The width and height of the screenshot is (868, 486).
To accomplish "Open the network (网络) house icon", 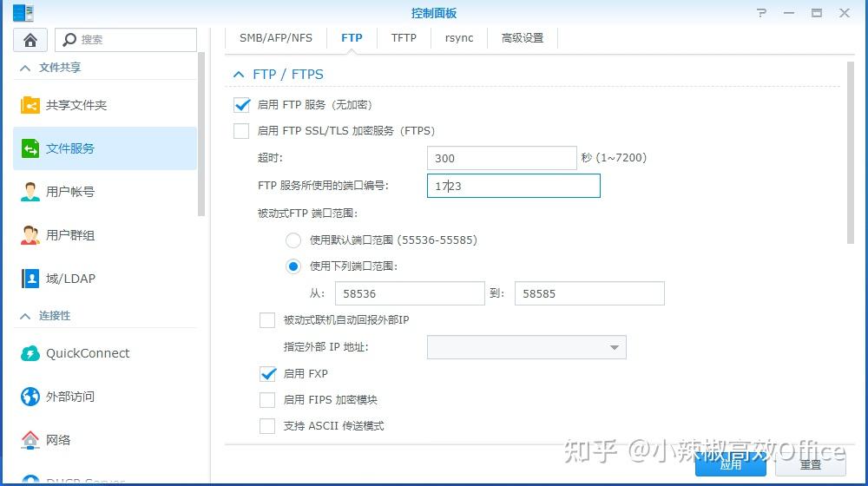I will [x=30, y=440].
